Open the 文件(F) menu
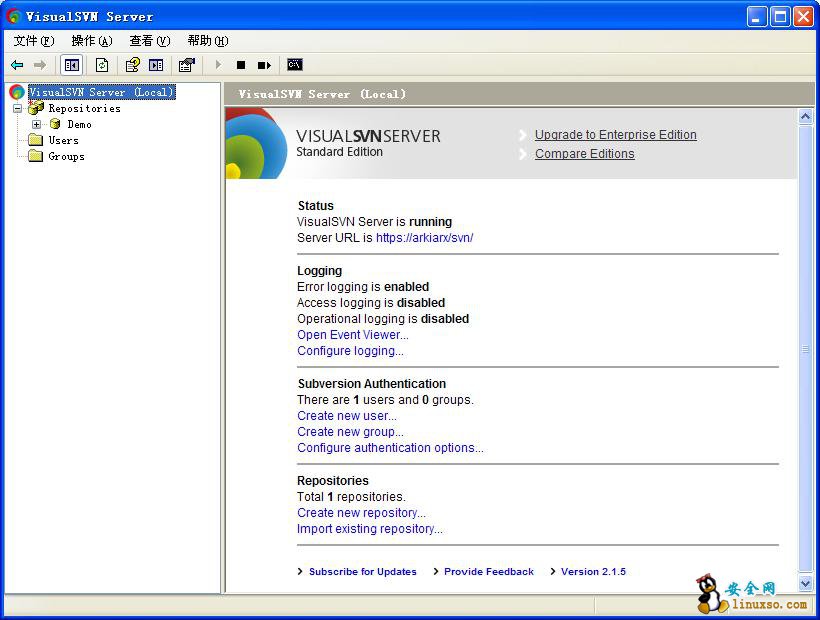This screenshot has width=820, height=620. 34,41
